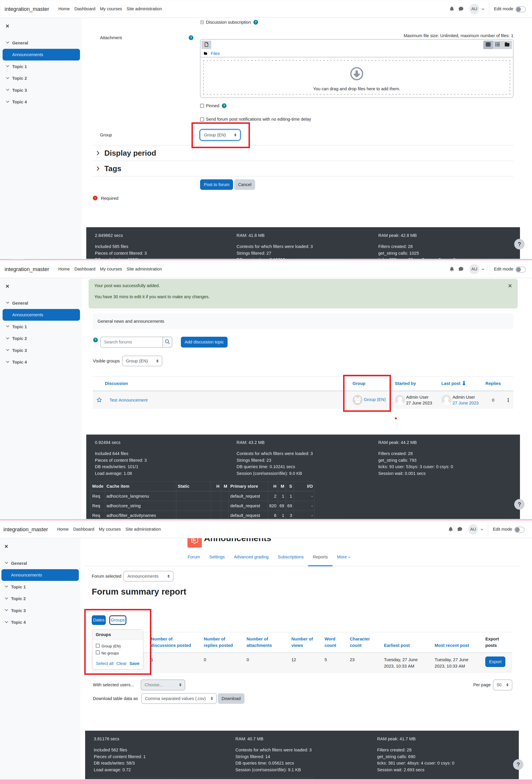Open help icon left of Search forums
This screenshot has width=532, height=784.
tap(95, 340)
